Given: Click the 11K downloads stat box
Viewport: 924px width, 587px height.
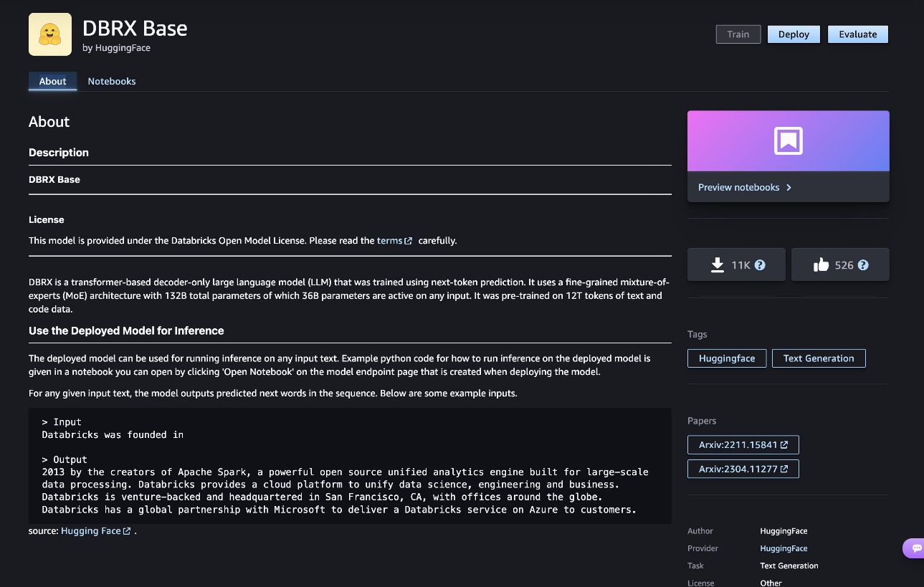Looking at the screenshot, I should [x=736, y=265].
